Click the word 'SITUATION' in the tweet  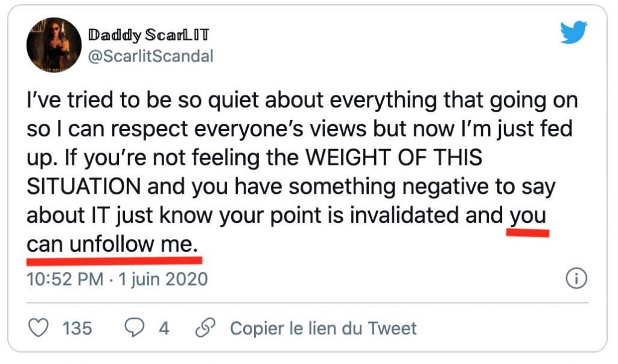(83, 186)
